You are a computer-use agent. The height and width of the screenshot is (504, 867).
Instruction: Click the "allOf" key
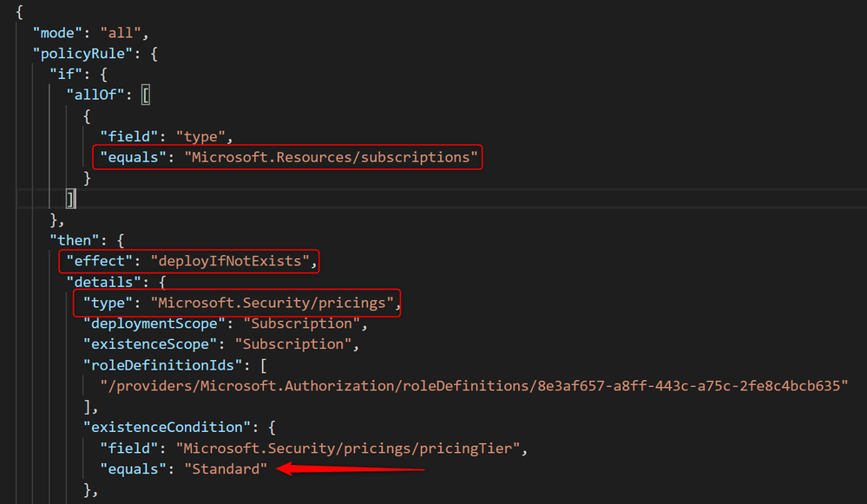[95, 95]
